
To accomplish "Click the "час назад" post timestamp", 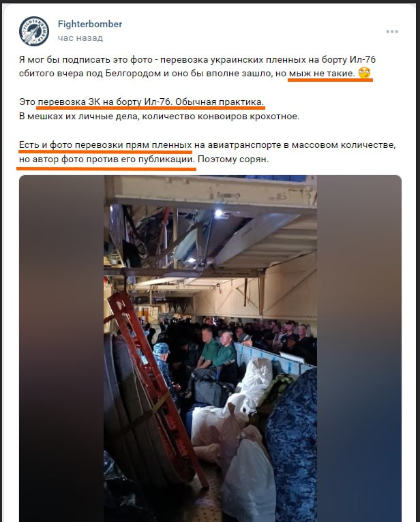I will click(x=80, y=38).
